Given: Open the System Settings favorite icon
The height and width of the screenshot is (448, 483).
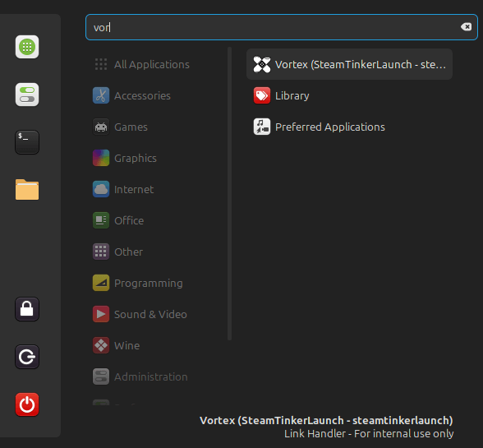Looking at the screenshot, I should (x=27, y=95).
